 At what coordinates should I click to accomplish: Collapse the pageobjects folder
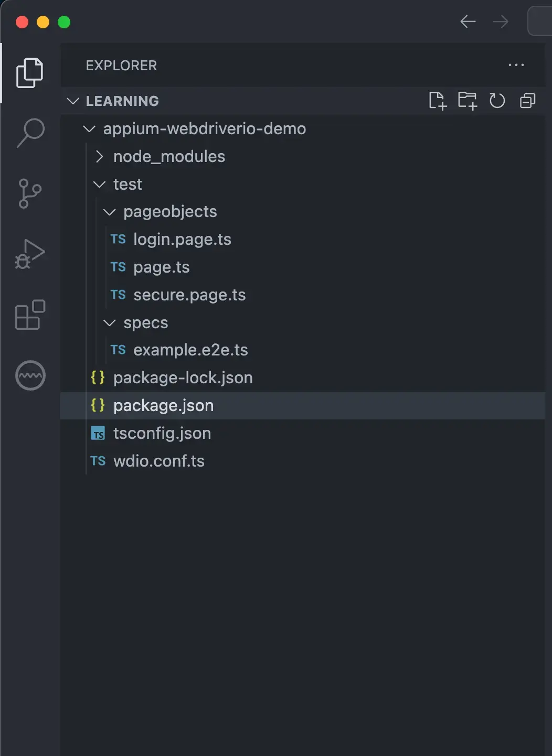[x=109, y=212]
